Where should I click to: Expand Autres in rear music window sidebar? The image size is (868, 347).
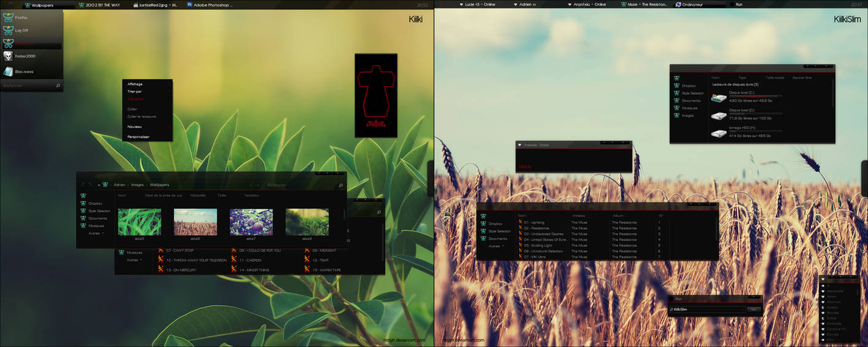pos(135,260)
